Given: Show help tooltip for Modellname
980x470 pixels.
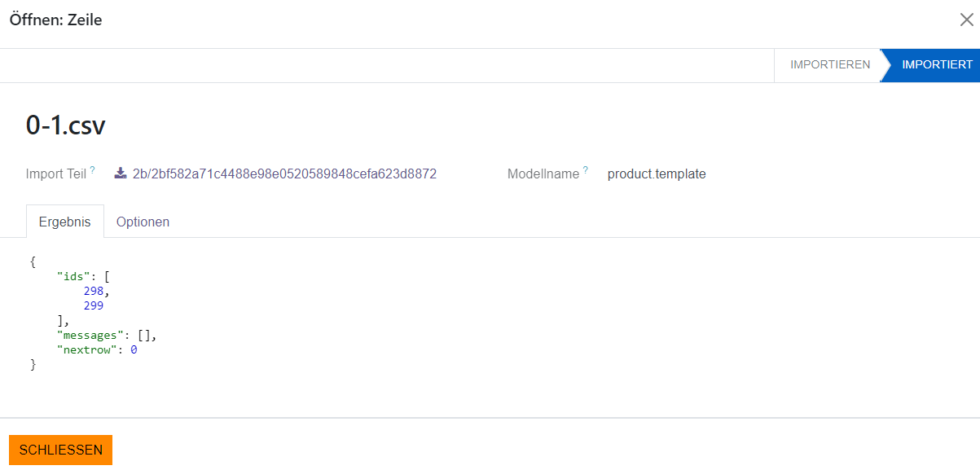Looking at the screenshot, I should 586,170.
